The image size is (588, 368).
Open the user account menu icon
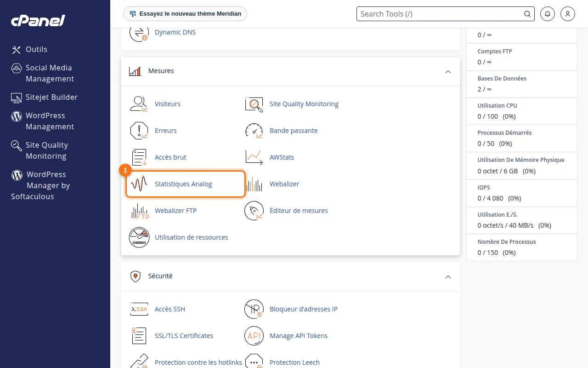(x=568, y=14)
